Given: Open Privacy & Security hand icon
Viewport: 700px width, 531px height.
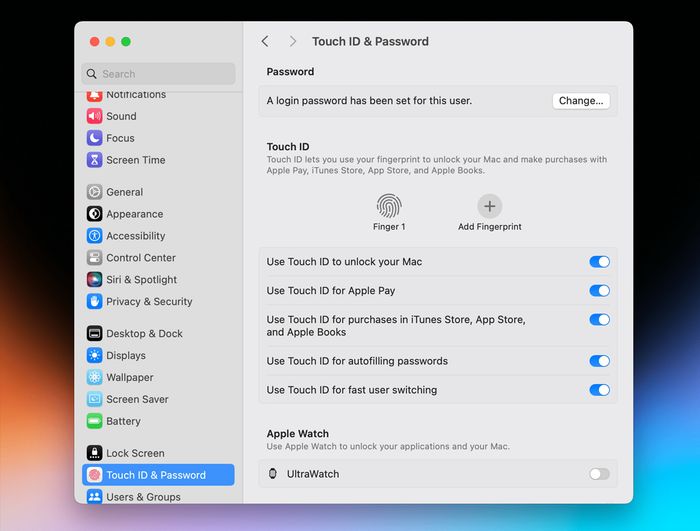Looking at the screenshot, I should [95, 301].
